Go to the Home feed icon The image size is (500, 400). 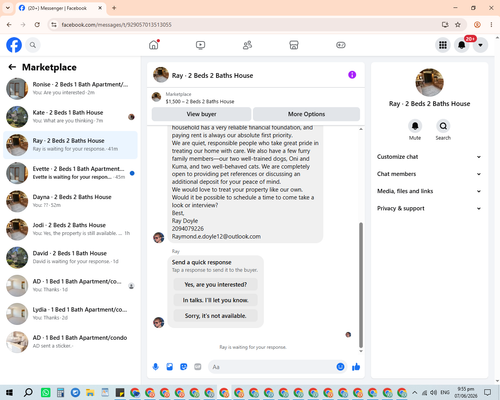(154, 45)
